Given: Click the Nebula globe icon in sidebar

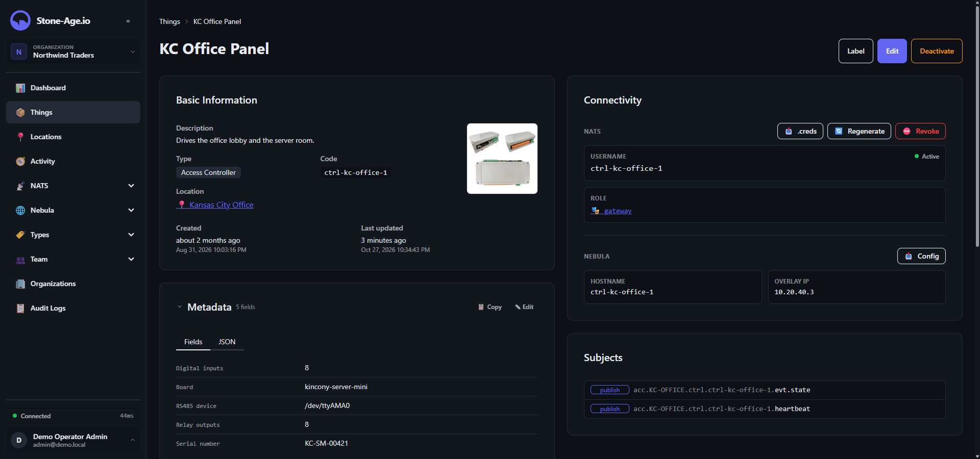Looking at the screenshot, I should 20,211.
